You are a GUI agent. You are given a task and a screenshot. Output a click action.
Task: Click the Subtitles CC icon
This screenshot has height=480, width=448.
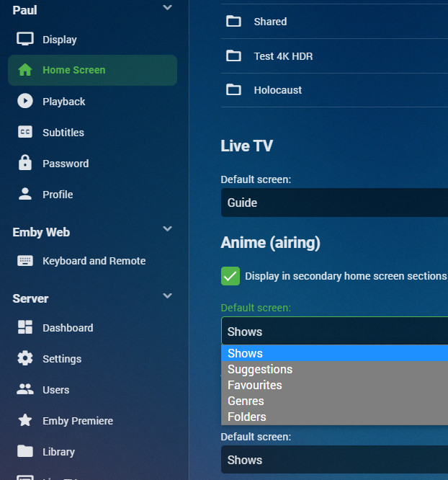point(25,132)
